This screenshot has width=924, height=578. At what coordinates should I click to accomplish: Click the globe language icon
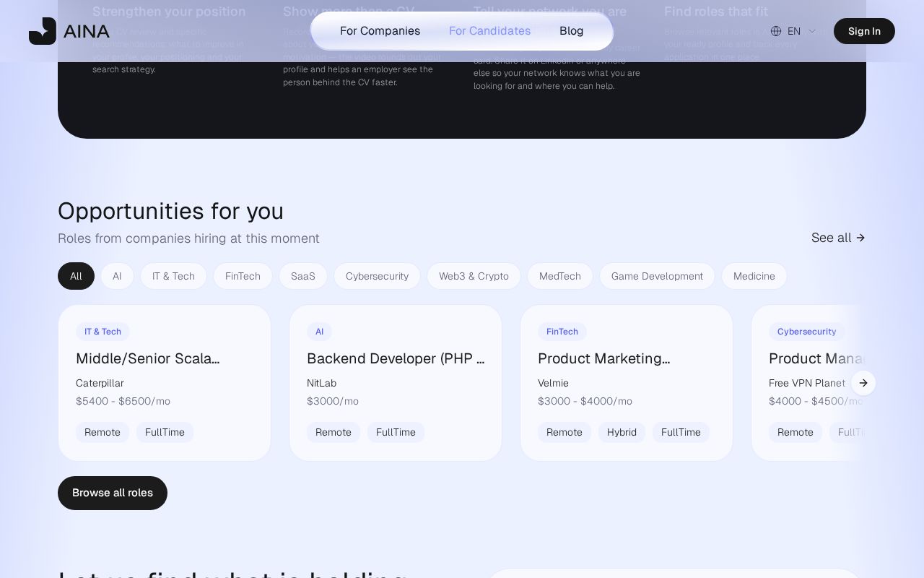776,31
